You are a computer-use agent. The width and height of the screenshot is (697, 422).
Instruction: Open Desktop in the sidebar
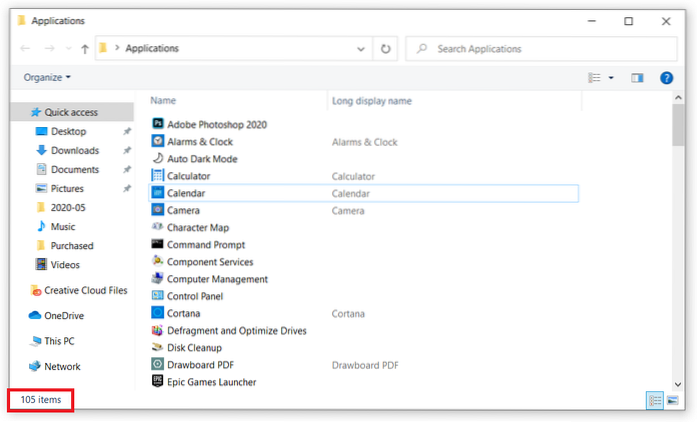[68, 131]
